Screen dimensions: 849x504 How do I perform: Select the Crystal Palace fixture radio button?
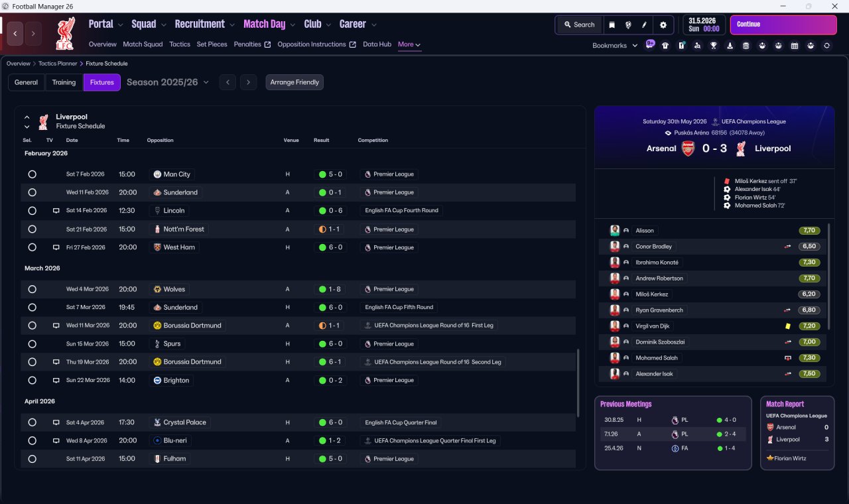32,422
